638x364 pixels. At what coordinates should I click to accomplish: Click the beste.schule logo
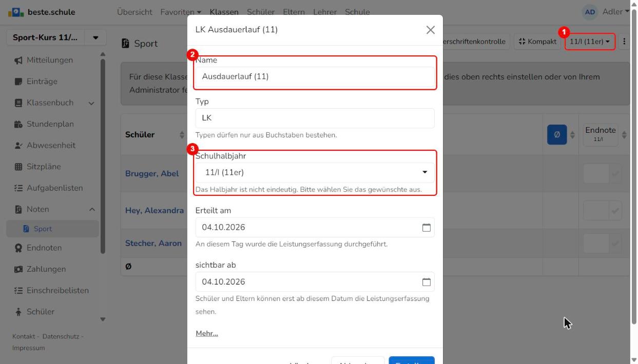pos(41,12)
